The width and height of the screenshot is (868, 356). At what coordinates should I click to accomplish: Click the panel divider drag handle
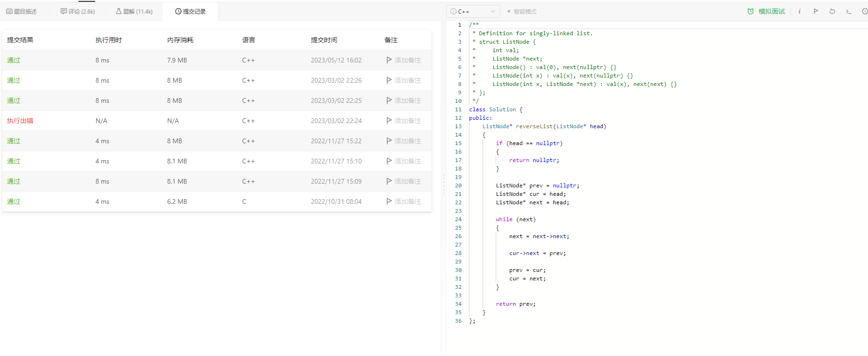[x=444, y=184]
